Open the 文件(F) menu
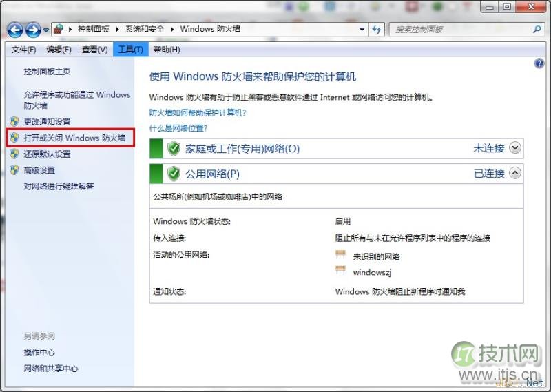The width and height of the screenshot is (551, 392). 23,50
